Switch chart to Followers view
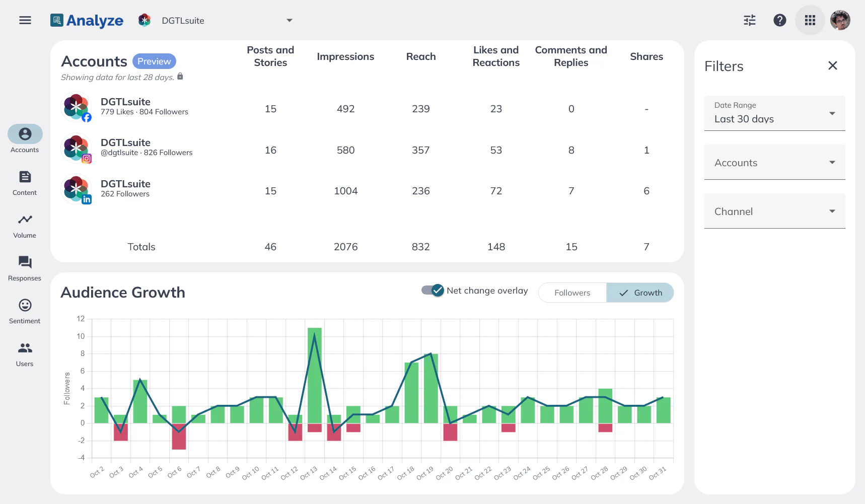Screen dimensions: 865x504 pos(572,293)
